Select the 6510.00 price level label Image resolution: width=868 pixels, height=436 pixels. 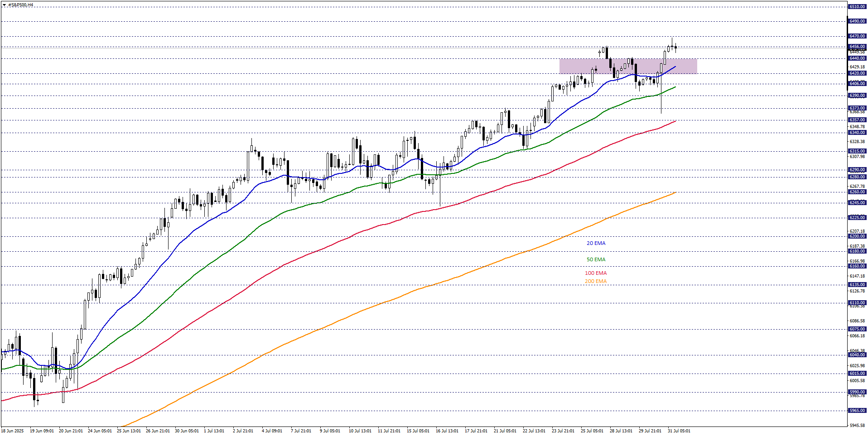click(857, 7)
